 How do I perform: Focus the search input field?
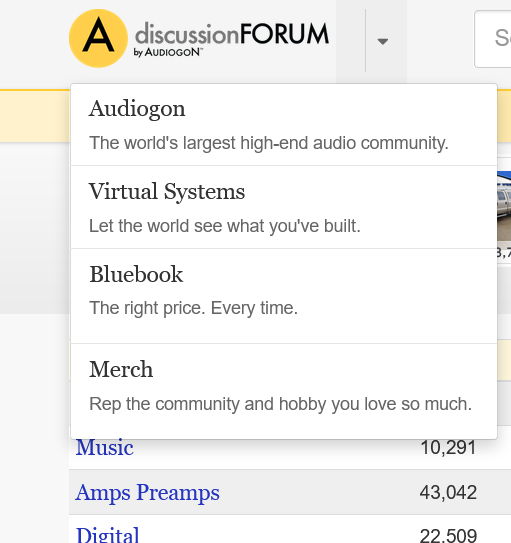[x=493, y=39]
